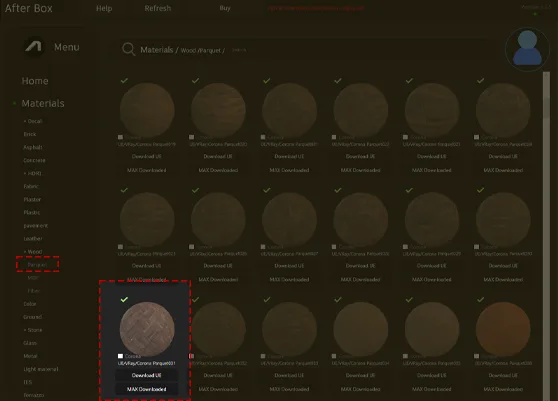Viewport: 558px width, 401px height.
Task: Click the green checkmark above Parquet019
Action: [124, 81]
